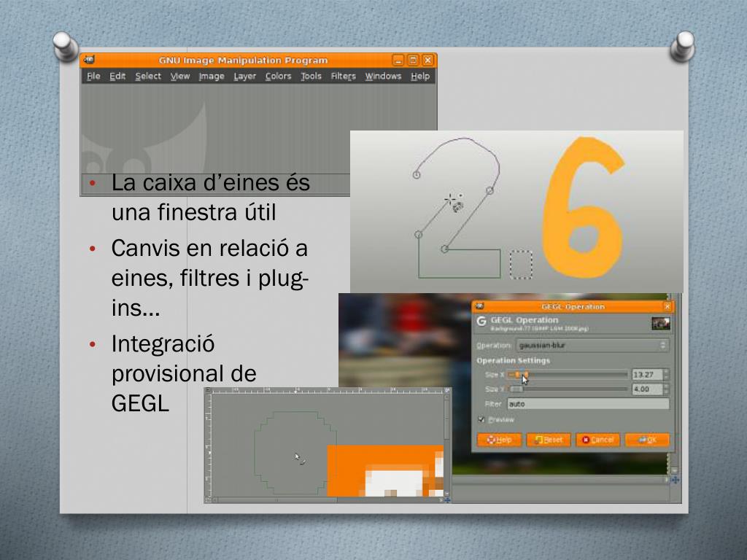The image size is (747, 560).
Task: Click the horizontal scrollbar of the pixel canvas
Action: [328, 500]
